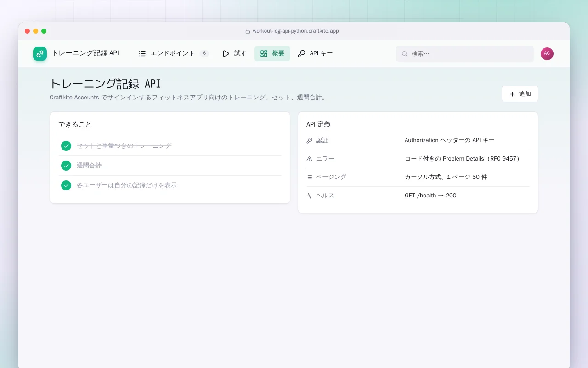Minimize window with yellow button
The image size is (588, 368).
tap(36, 31)
